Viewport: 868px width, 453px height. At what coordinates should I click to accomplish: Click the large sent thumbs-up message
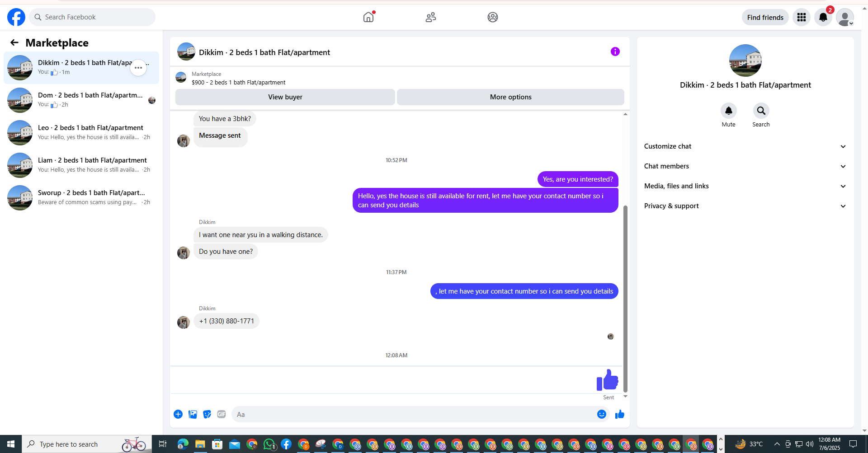tap(607, 380)
